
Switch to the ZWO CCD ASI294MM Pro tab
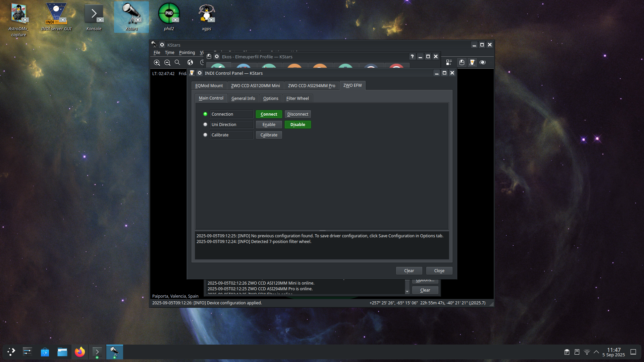coord(312,85)
